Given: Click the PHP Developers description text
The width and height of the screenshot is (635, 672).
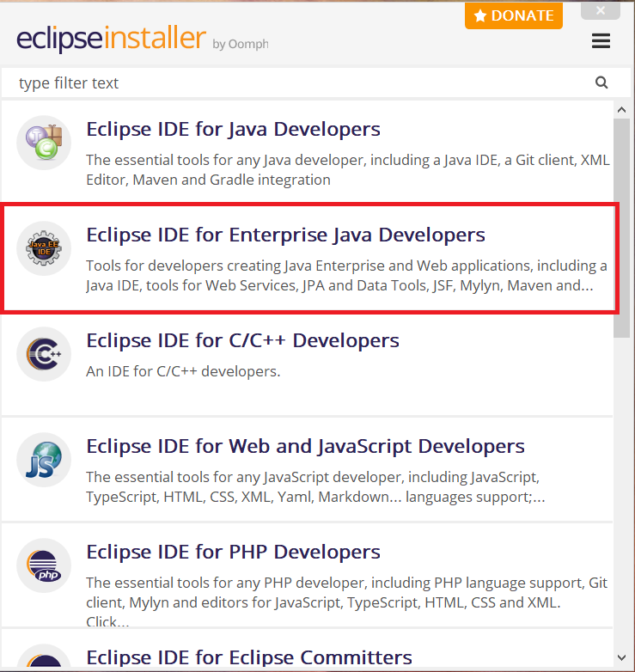Looking at the screenshot, I should click(x=346, y=602).
